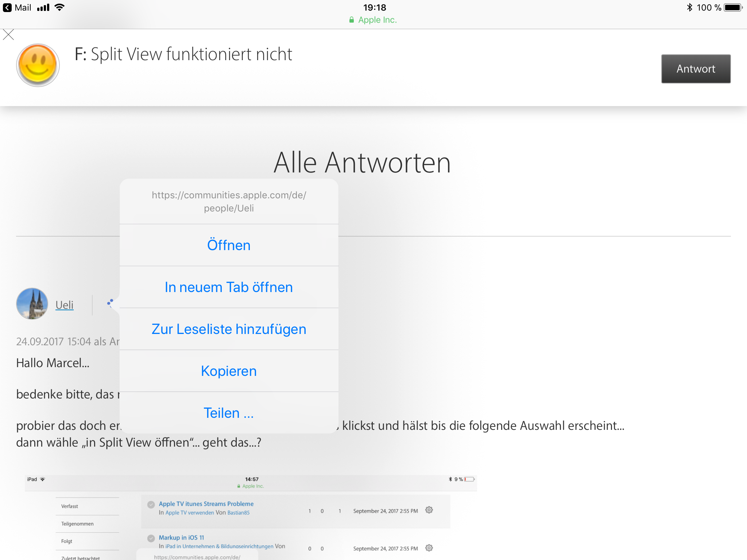
Task: Select In neuem Tab öffnen
Action: coord(229,287)
